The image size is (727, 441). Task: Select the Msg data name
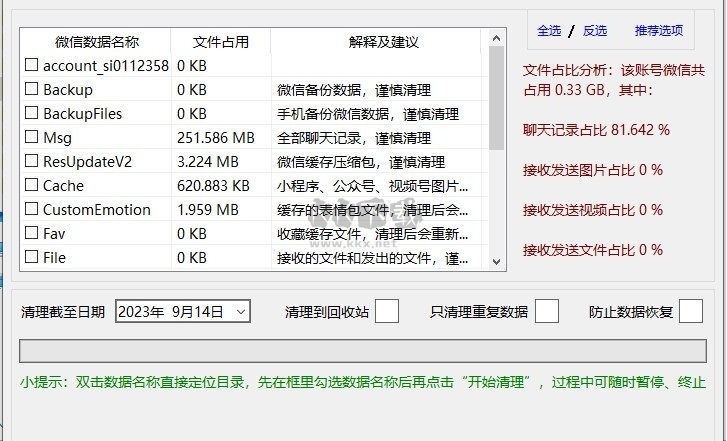point(57,138)
